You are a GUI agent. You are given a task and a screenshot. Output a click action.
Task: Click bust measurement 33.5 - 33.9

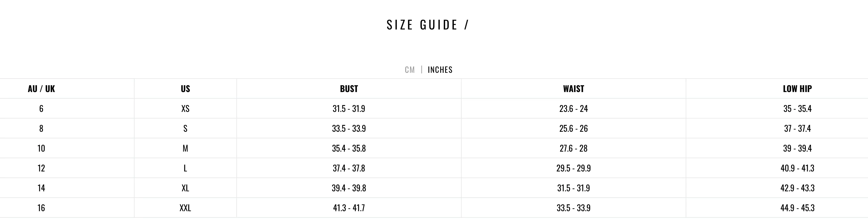[349, 128]
